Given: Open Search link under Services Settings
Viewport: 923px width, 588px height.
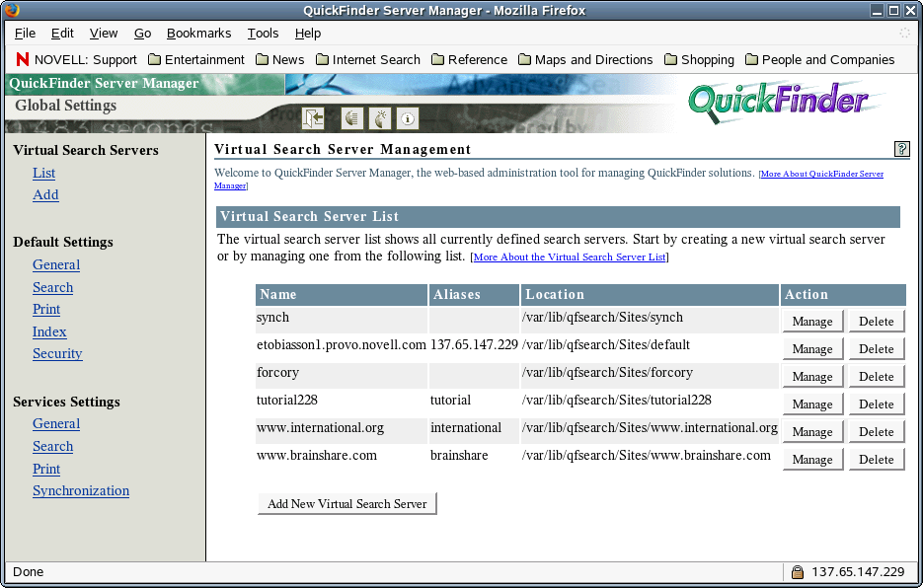Looking at the screenshot, I should point(52,446).
